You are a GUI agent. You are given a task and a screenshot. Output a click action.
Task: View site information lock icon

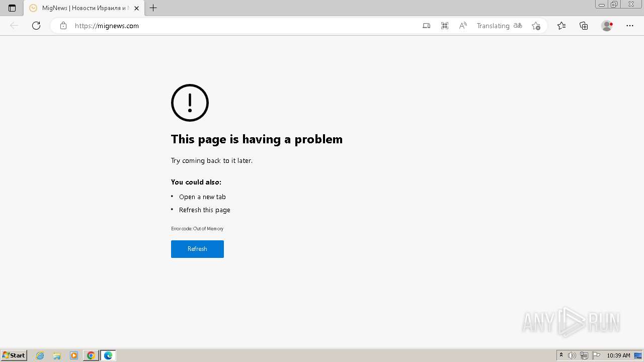tap(63, 26)
